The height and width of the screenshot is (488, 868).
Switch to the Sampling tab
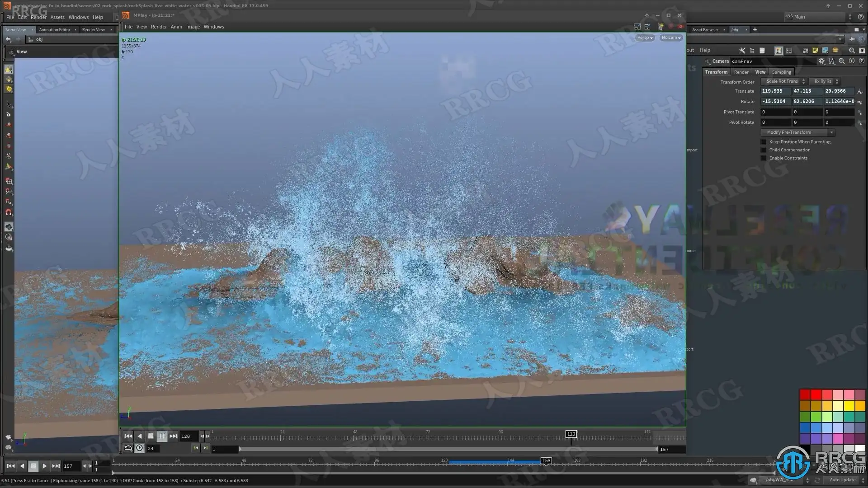781,72
